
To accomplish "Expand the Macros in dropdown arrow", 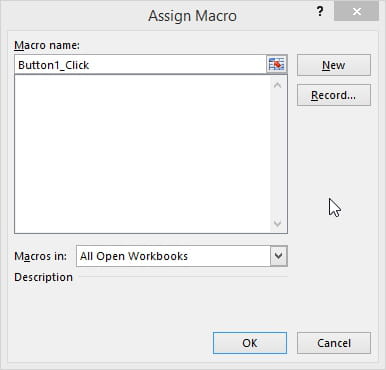I will tap(278, 256).
